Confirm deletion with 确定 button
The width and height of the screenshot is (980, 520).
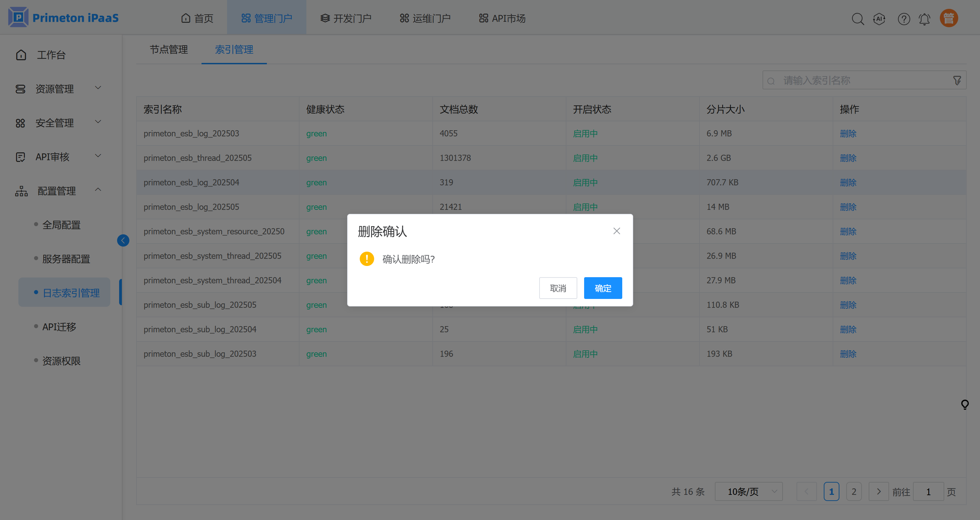click(603, 288)
